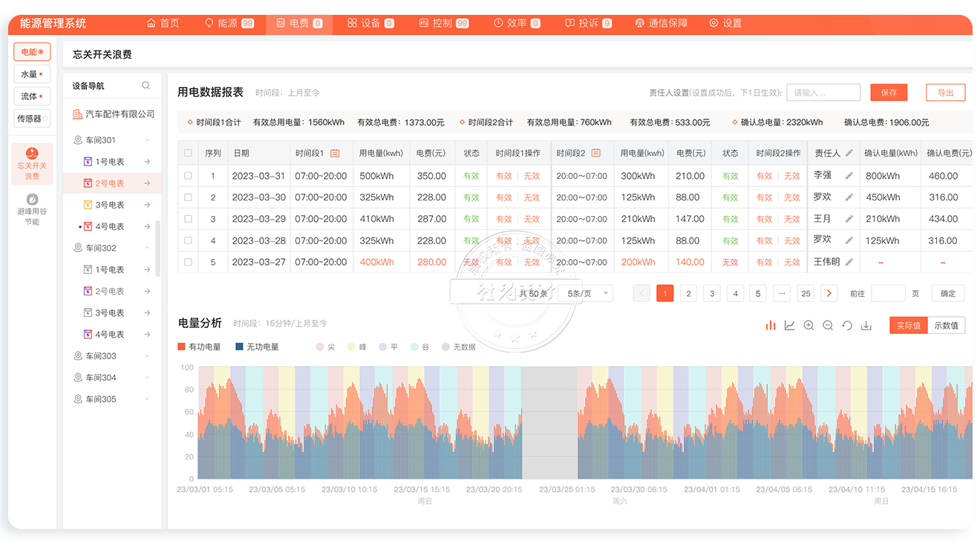Select the 水量 category in left sidebar

click(x=32, y=74)
